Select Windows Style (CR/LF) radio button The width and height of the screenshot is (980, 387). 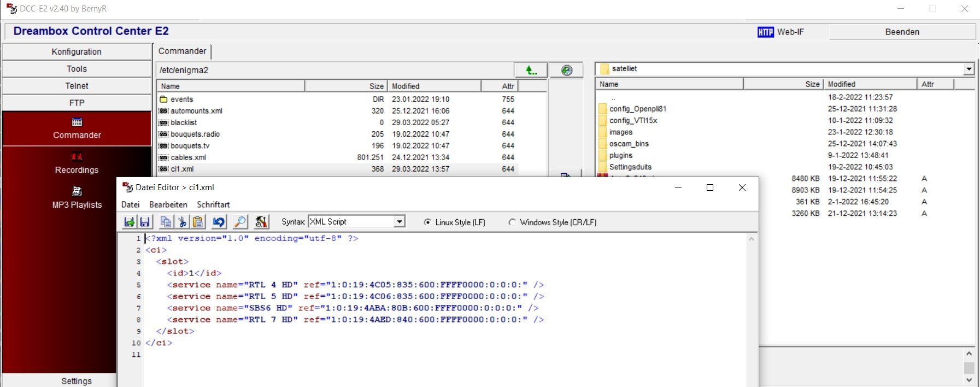tap(512, 222)
